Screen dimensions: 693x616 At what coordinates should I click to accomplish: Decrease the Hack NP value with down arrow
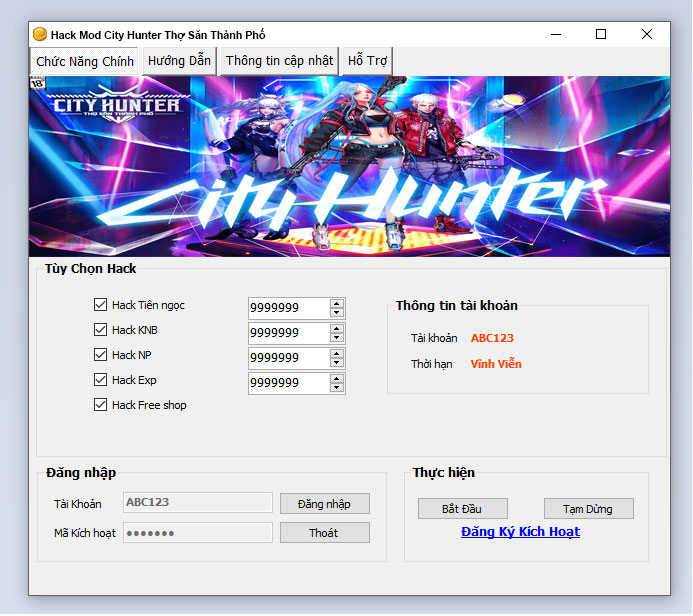[337, 363]
